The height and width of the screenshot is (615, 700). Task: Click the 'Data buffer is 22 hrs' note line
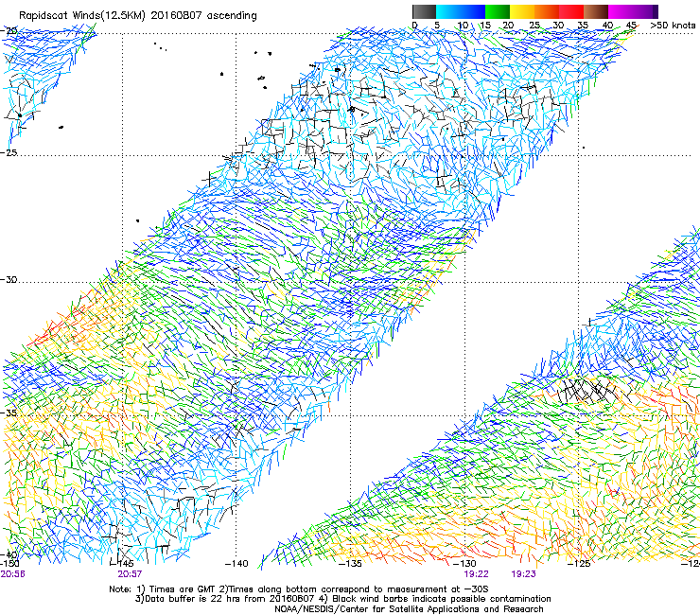(342, 599)
